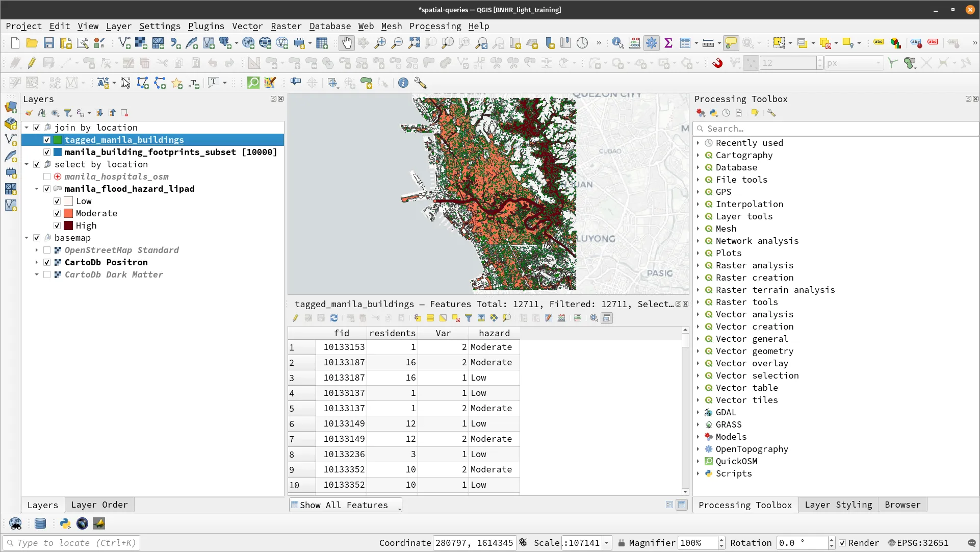Toggle visibility of manila_hospitals_osm layer

pyautogui.click(x=47, y=177)
